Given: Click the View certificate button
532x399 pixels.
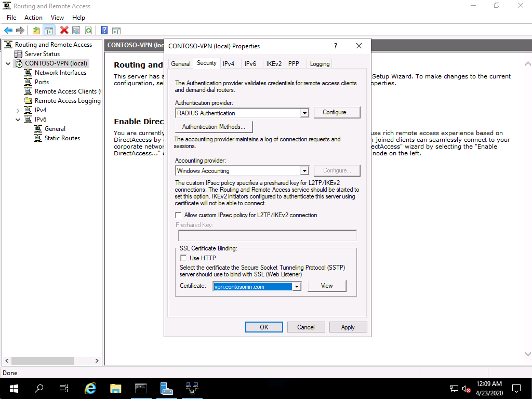Looking at the screenshot, I should click(x=327, y=286).
